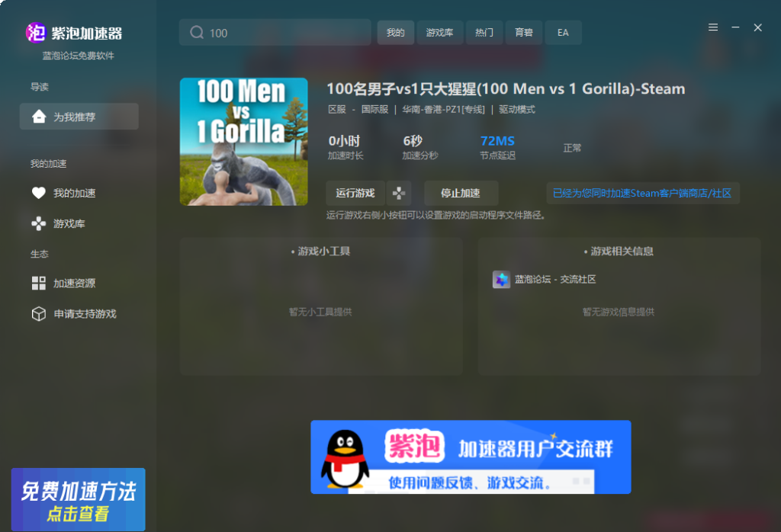The width and height of the screenshot is (781, 532).
Task: Click the 暂无小工具提供 text
Action: click(x=320, y=312)
